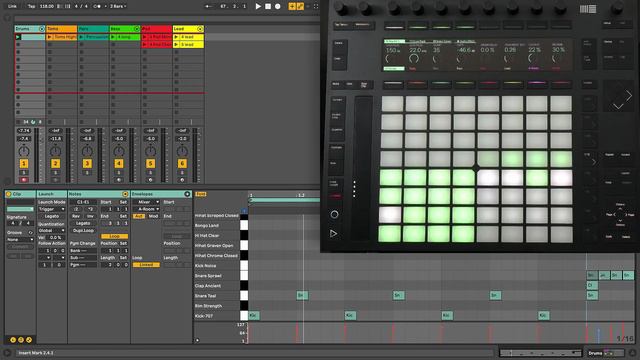This screenshot has width=640, height=360.
Task: Switch envelopes to the Mod tab
Action: [153, 216]
